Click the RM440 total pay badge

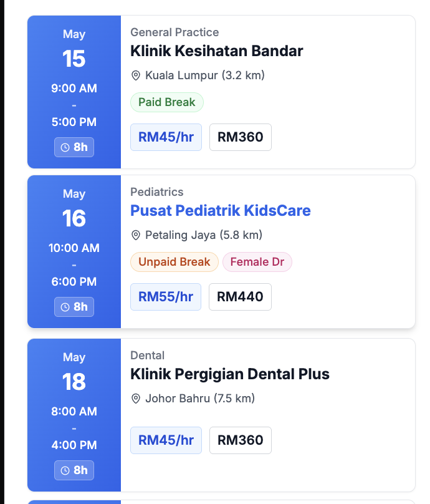coord(240,297)
